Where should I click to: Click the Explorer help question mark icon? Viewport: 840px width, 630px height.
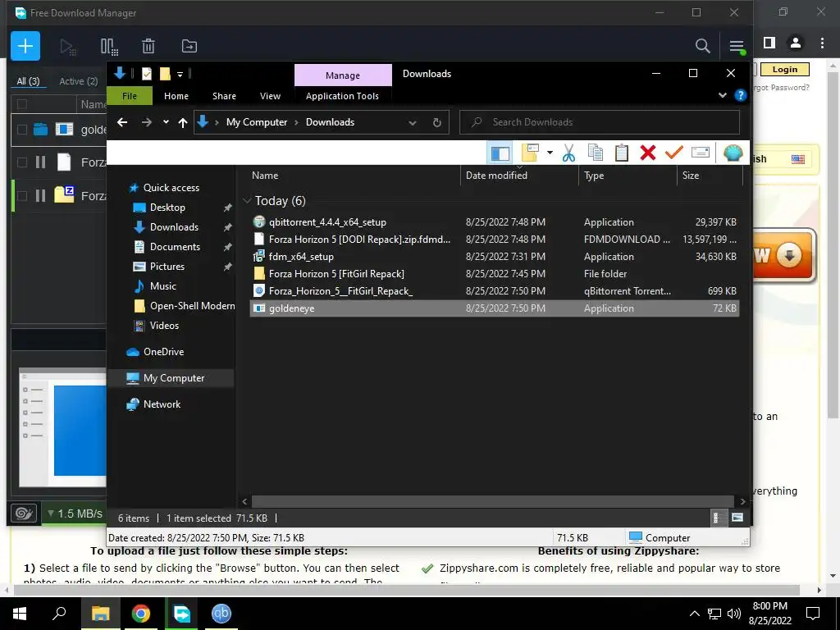741,95
